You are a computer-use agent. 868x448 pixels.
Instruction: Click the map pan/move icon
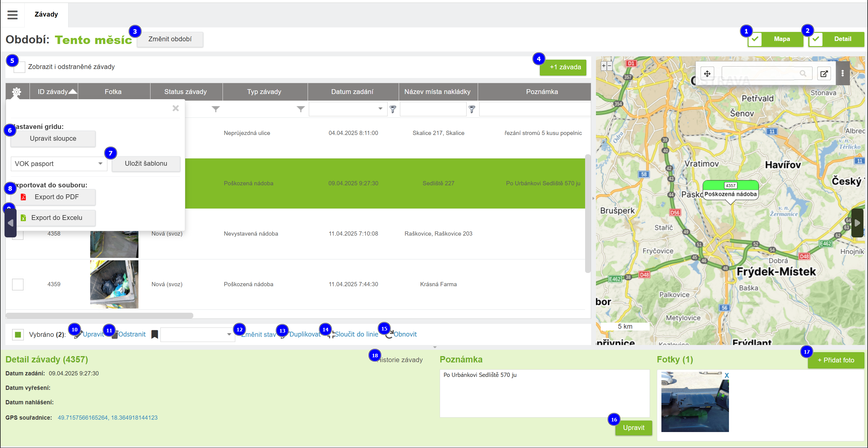[x=707, y=74]
